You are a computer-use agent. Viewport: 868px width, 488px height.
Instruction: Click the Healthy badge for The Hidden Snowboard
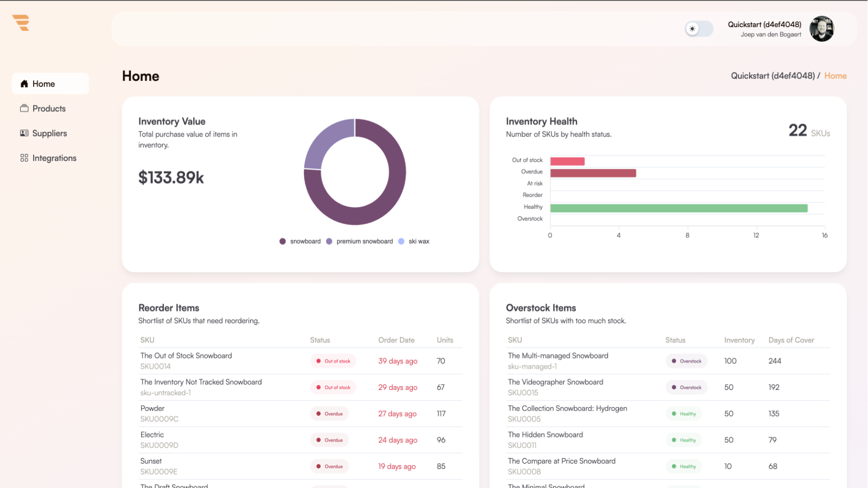pos(684,440)
